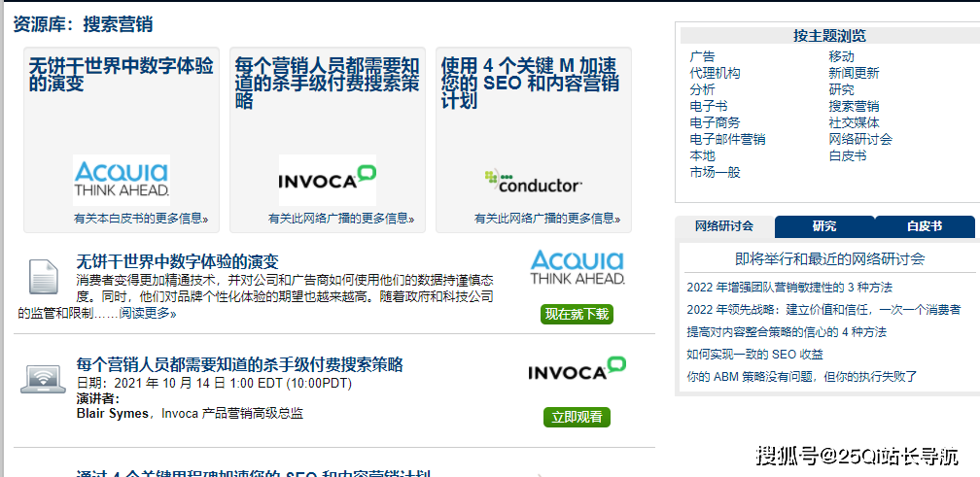This screenshot has height=477, width=980.
Task: Switch to the 白皮书 tab
Action: tap(925, 226)
